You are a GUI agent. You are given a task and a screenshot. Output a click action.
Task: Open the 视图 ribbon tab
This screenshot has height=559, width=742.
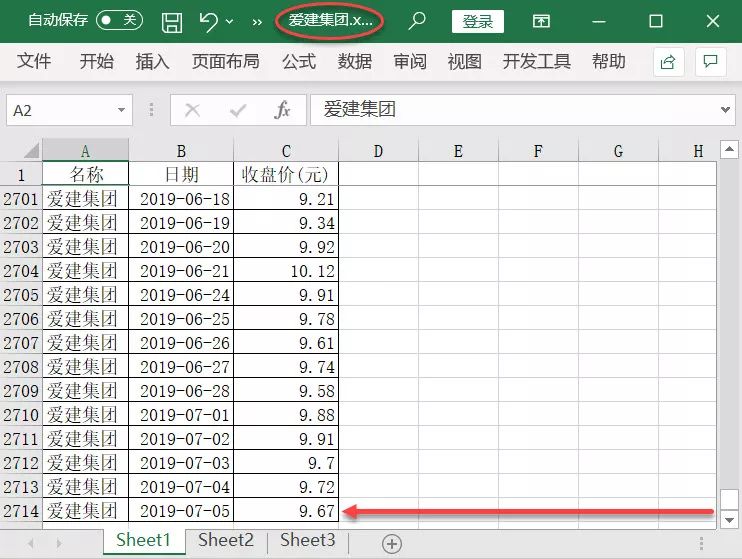465,62
